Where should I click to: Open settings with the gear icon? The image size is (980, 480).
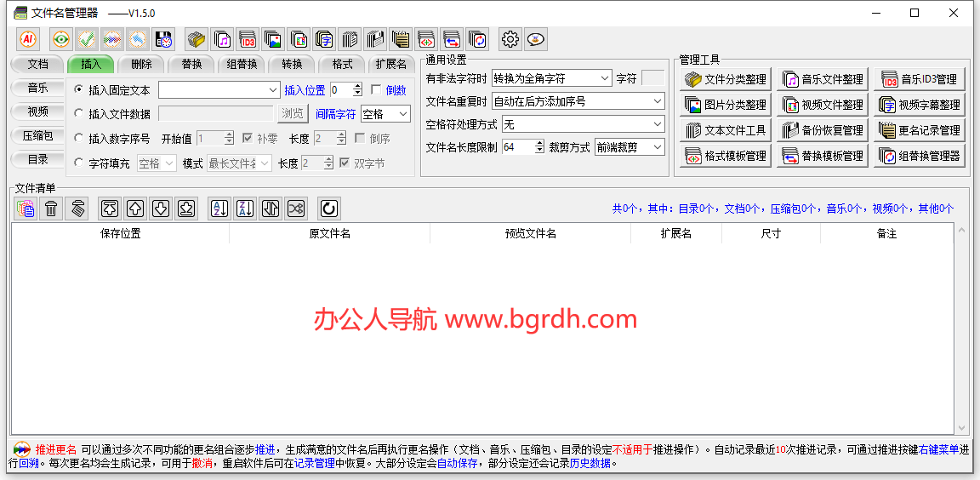pos(510,39)
